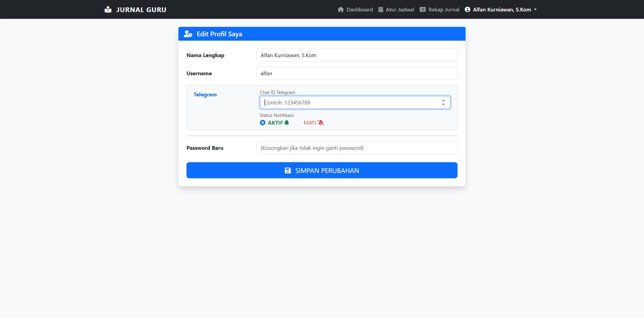
Task: Click the Jurnal Guru book logo icon
Action: [x=108, y=10]
